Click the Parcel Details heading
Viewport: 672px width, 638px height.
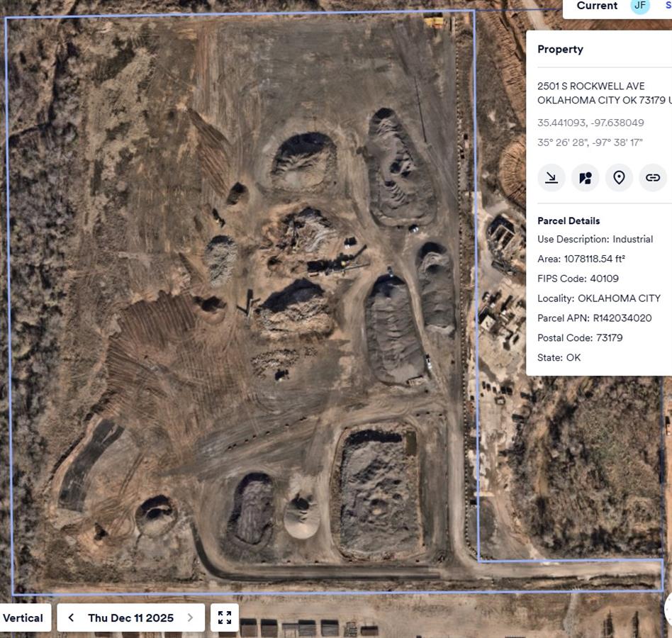569,220
